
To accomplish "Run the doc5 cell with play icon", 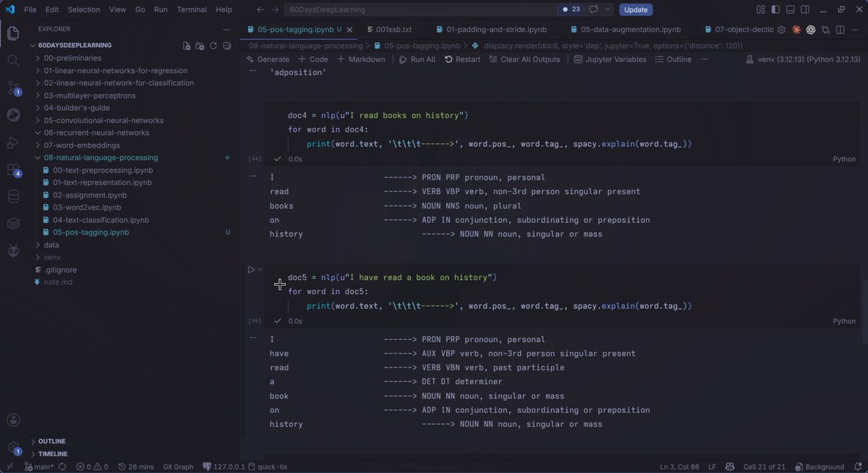I will pos(251,270).
